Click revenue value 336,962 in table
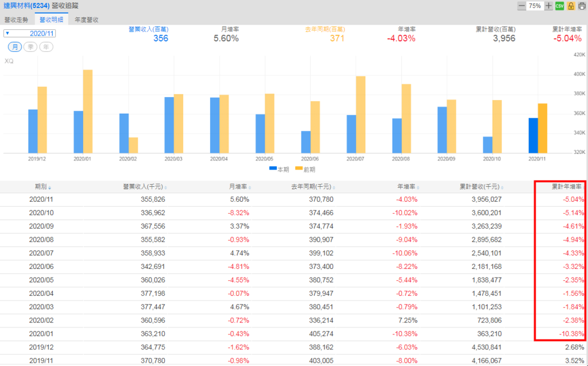 pos(153,213)
